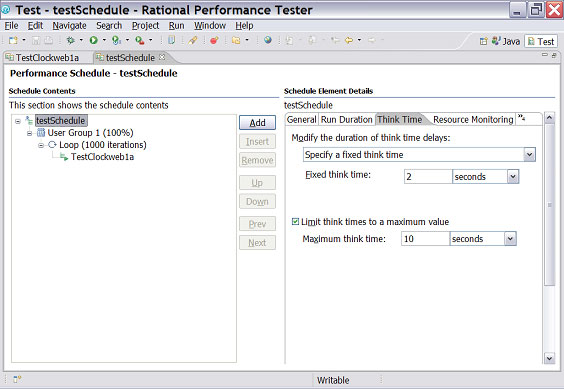This screenshot has height=389, width=564.
Task: Switch to the Test perspective
Action: [541, 41]
